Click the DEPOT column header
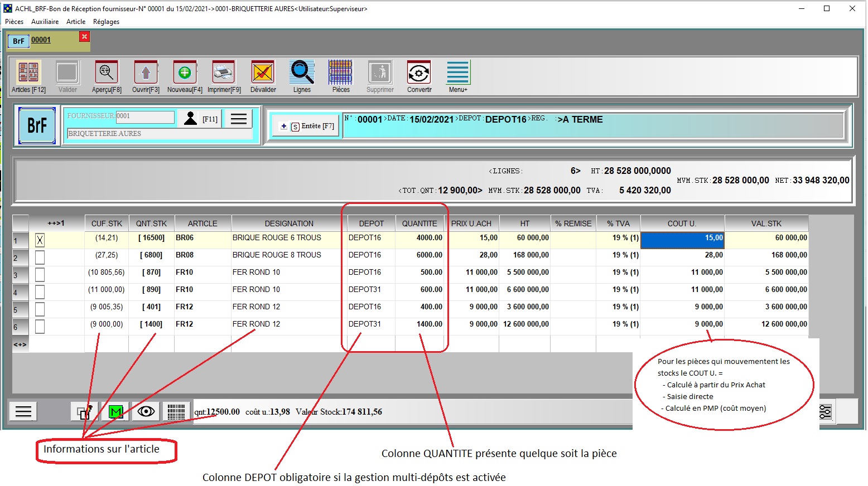 click(371, 223)
